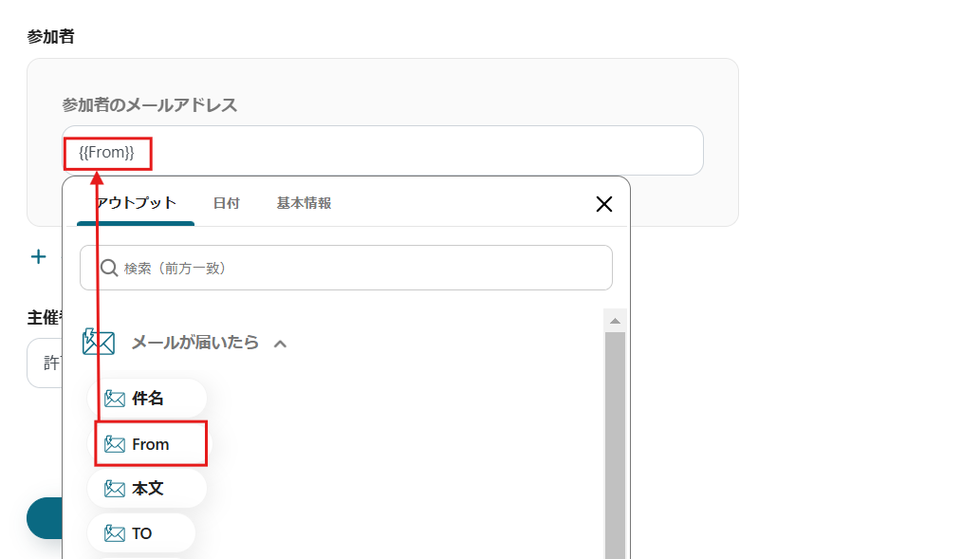
Task: Select the 本文 output variable
Action: click(148, 488)
